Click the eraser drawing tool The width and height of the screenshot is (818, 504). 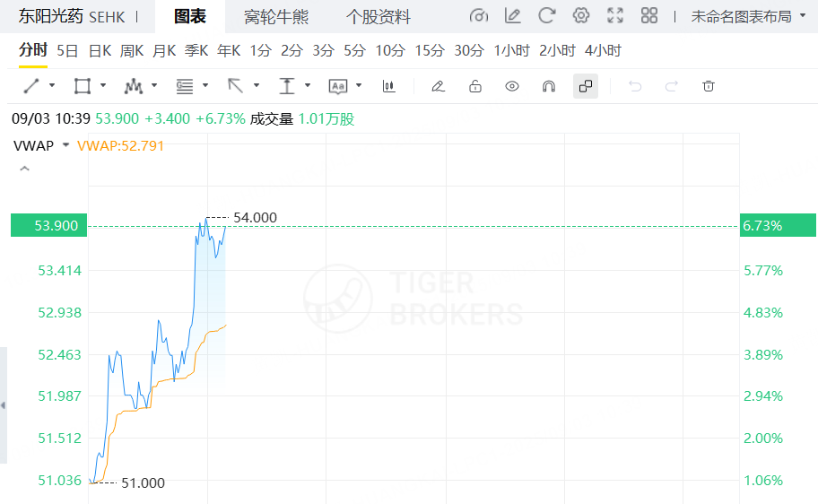coord(438,86)
